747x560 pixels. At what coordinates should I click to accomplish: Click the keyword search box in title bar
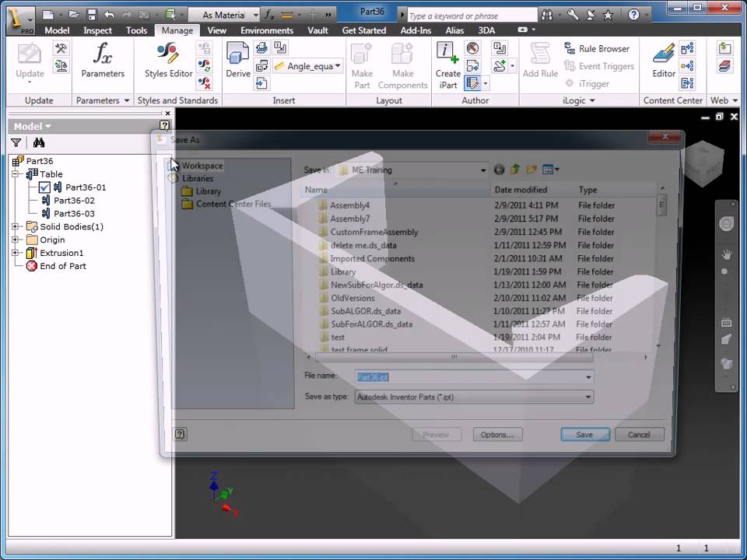[472, 16]
